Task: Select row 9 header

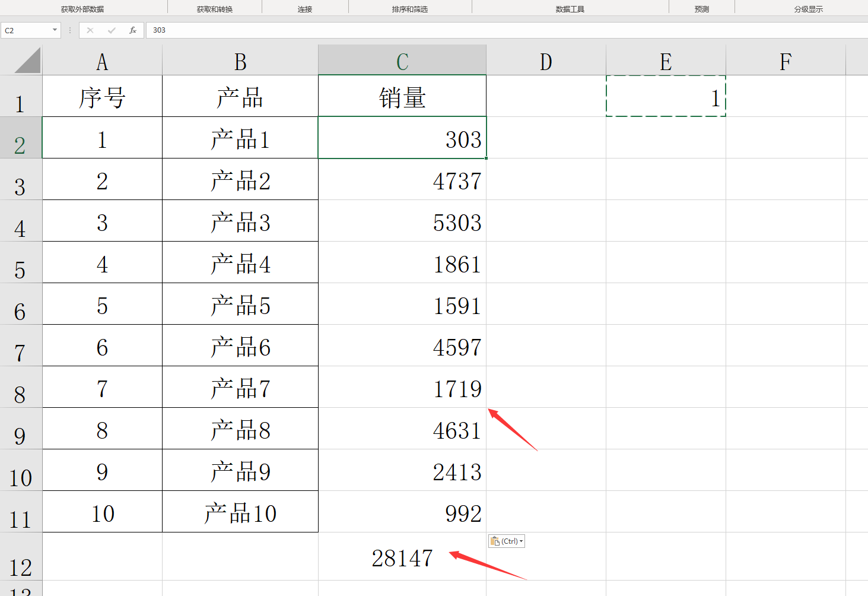Action: pyautogui.click(x=21, y=429)
